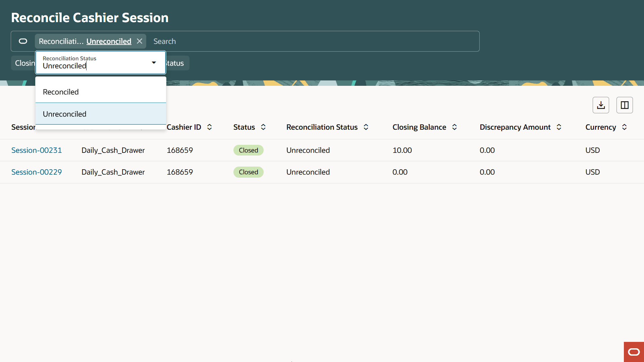The height and width of the screenshot is (362, 644).
Task: Click the Closed status badge on Session-00231
Action: [248, 150]
